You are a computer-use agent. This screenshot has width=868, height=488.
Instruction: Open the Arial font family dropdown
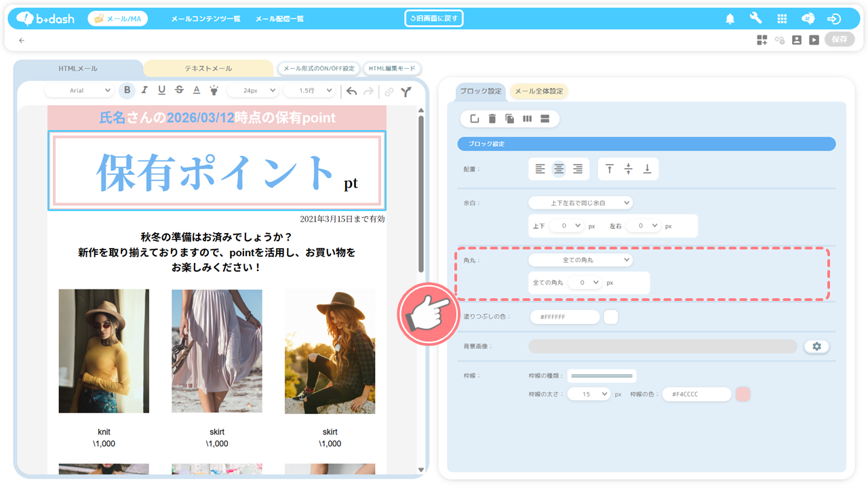point(90,91)
